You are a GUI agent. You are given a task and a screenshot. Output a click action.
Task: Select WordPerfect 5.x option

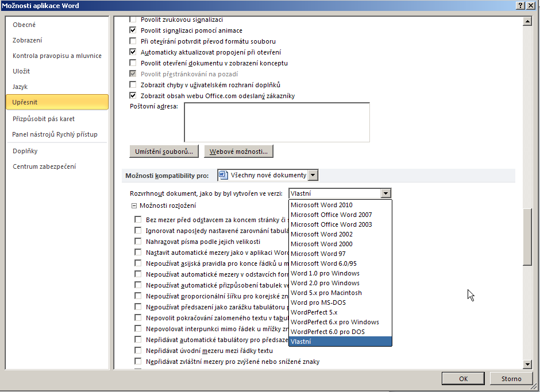click(340, 312)
